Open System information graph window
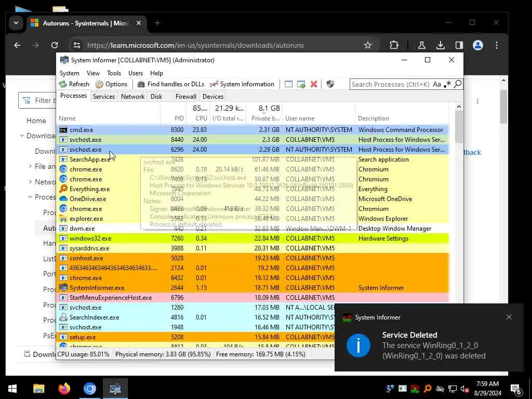 [x=242, y=84]
